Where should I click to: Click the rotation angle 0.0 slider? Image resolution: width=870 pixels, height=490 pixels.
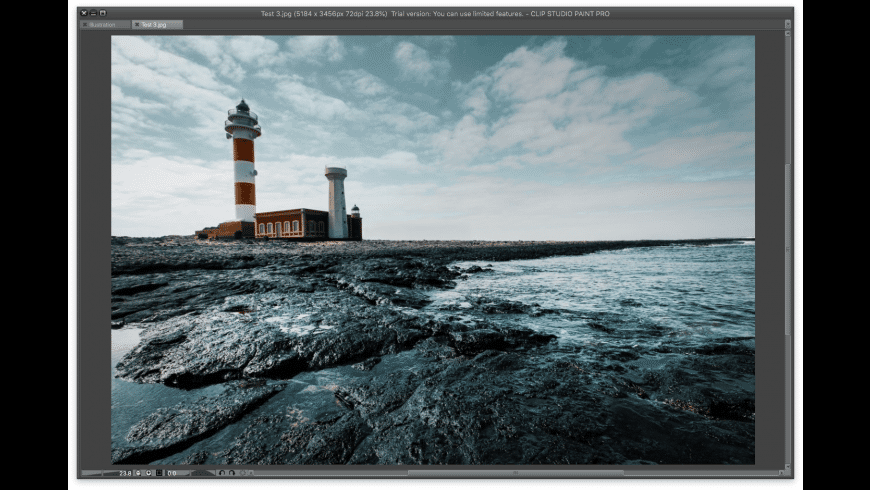click(x=178, y=473)
